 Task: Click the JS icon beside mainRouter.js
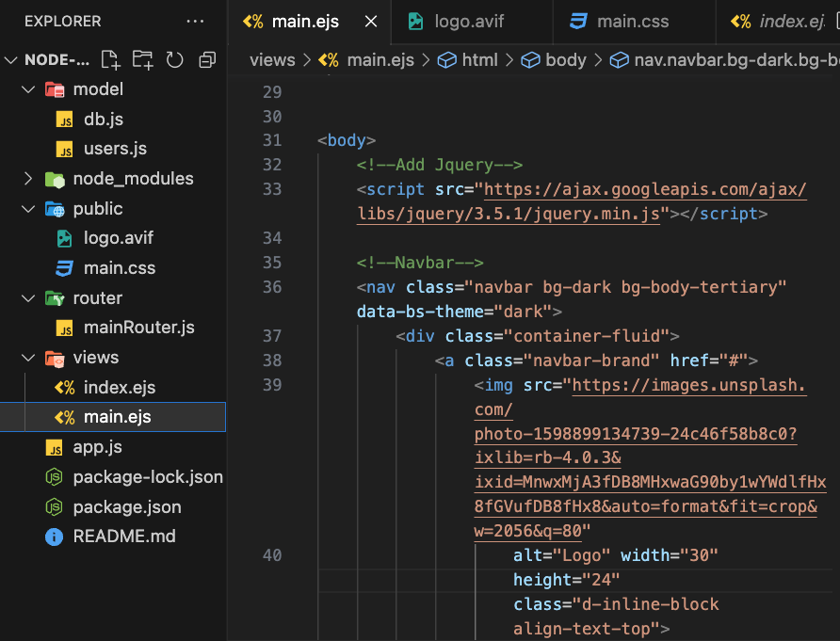tap(65, 328)
